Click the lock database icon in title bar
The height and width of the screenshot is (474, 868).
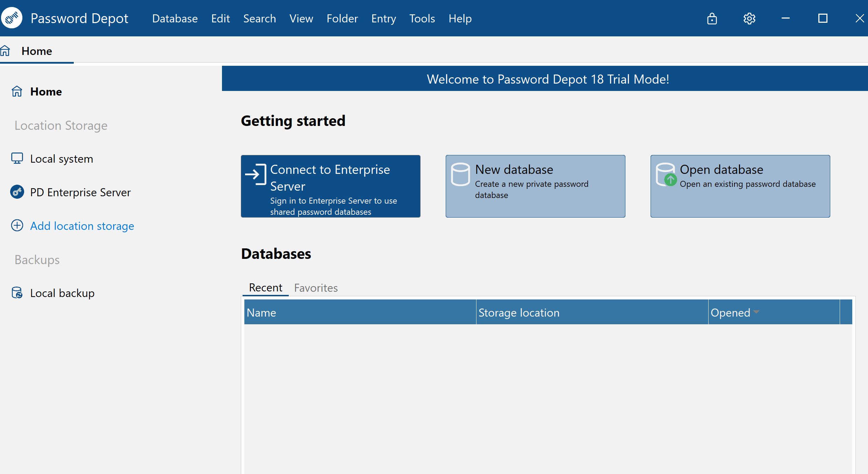coord(712,18)
